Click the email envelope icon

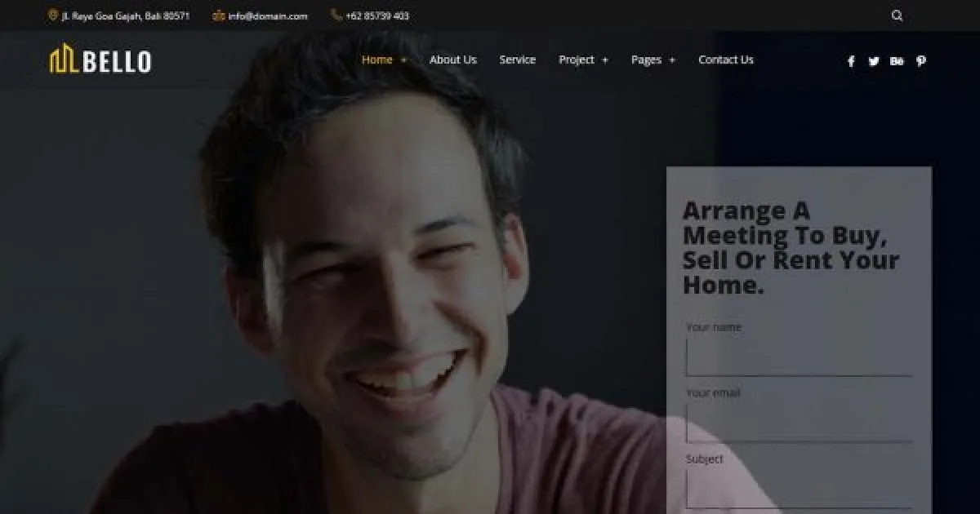tap(219, 16)
